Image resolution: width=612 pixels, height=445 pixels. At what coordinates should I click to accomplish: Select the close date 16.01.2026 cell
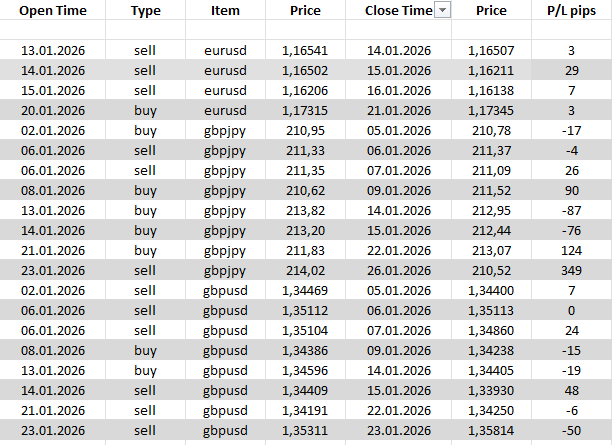click(x=398, y=89)
